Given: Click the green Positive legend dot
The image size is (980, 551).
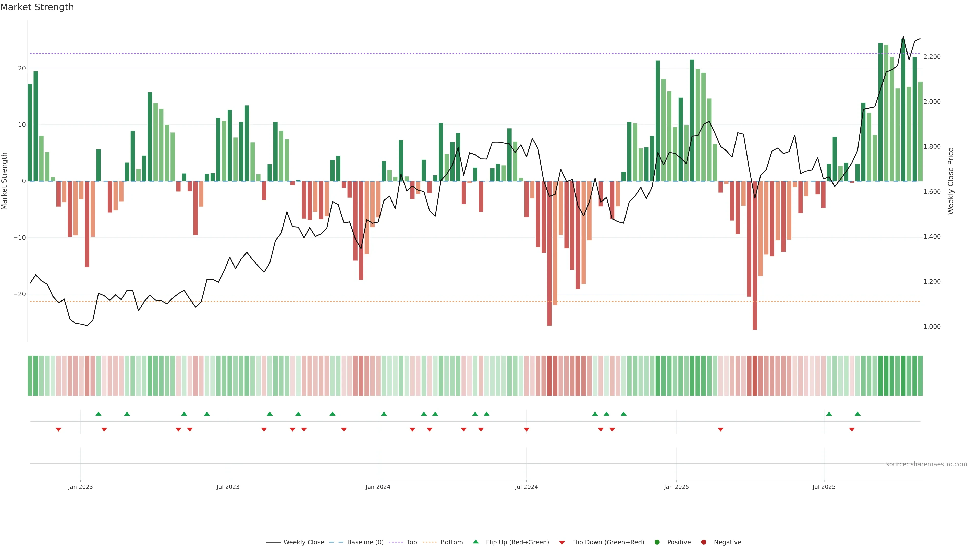Looking at the screenshot, I should tap(657, 542).
